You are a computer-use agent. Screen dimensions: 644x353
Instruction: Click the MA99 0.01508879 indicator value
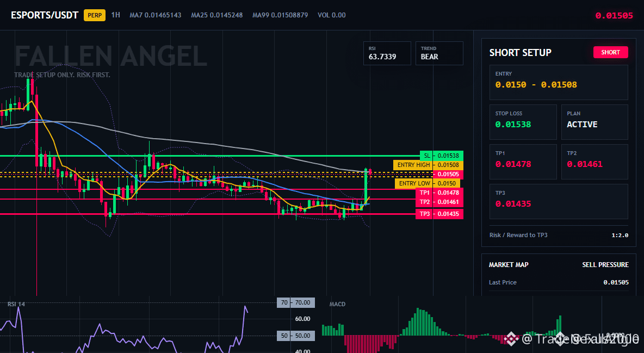click(x=280, y=15)
